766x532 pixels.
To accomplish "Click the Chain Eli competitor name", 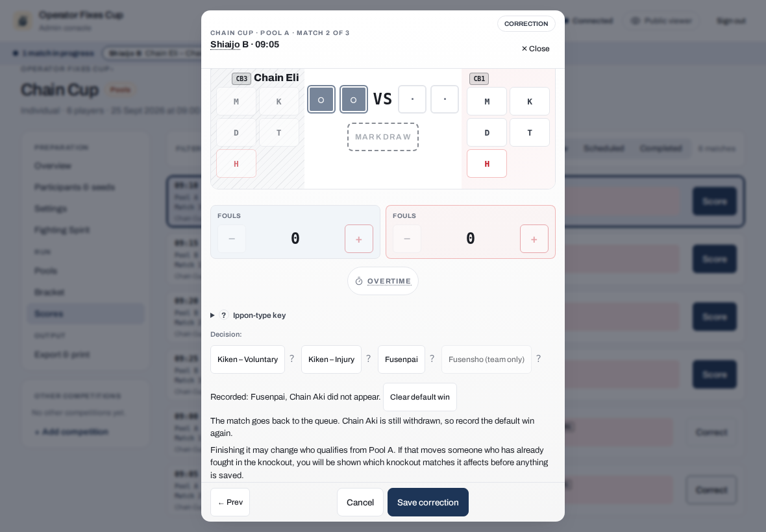I will (277, 78).
